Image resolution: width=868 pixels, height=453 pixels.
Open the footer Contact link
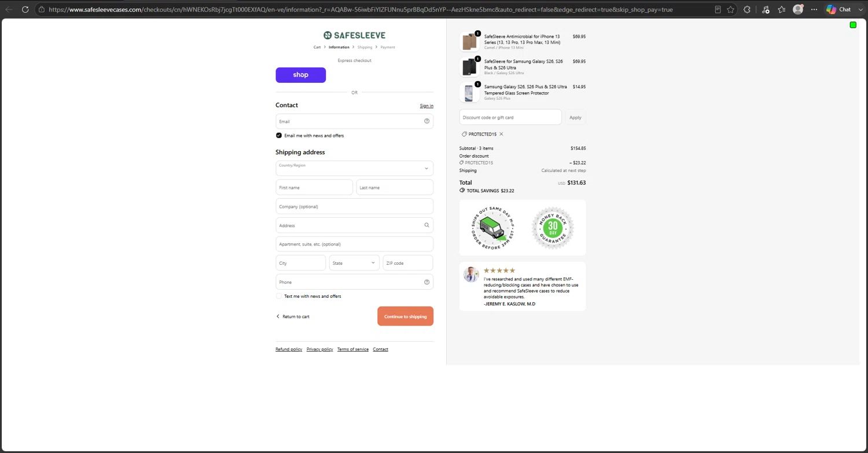(x=380, y=349)
